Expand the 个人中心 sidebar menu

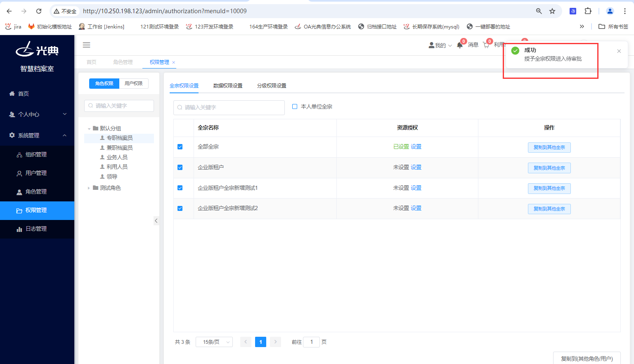(x=37, y=114)
